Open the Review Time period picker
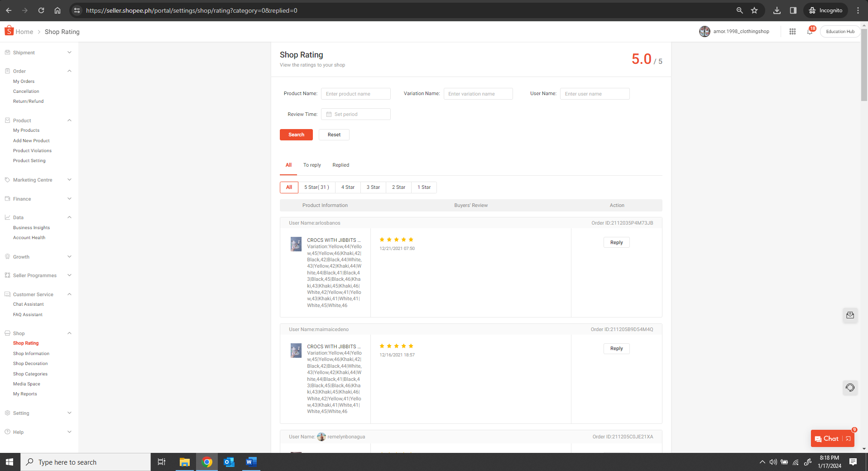Image resolution: width=868 pixels, height=471 pixels. tap(356, 114)
